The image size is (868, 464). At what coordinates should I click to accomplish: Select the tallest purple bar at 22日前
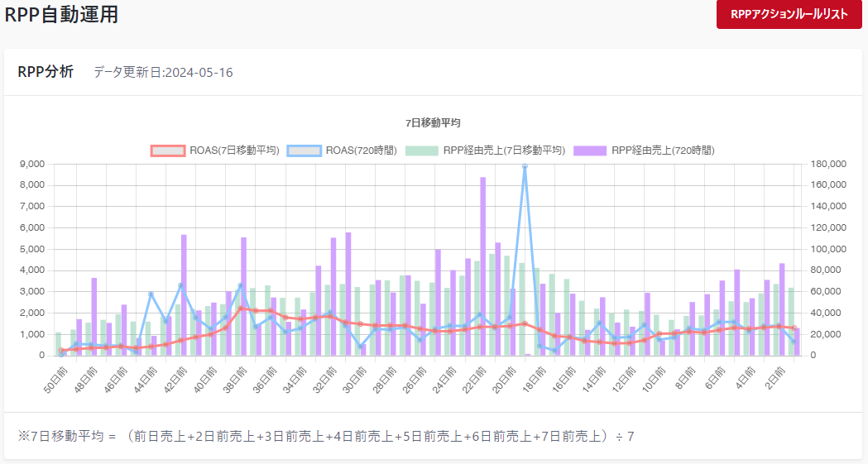pyautogui.click(x=483, y=265)
